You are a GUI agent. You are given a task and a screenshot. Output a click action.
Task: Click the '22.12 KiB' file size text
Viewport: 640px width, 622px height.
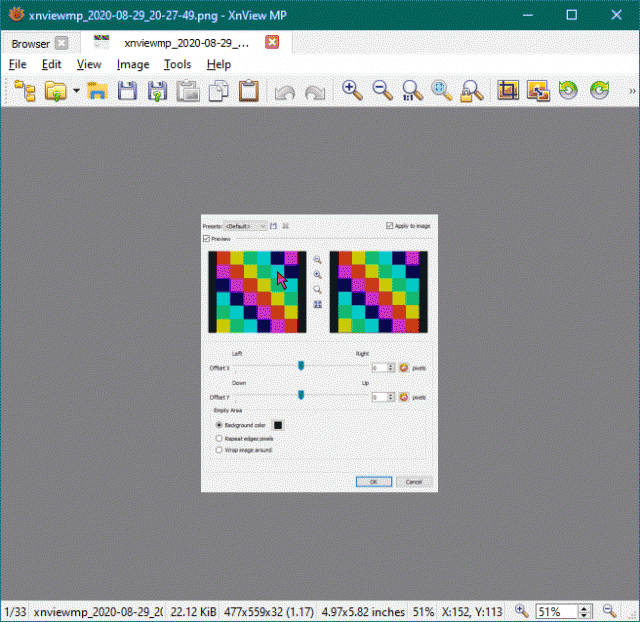pos(193,612)
